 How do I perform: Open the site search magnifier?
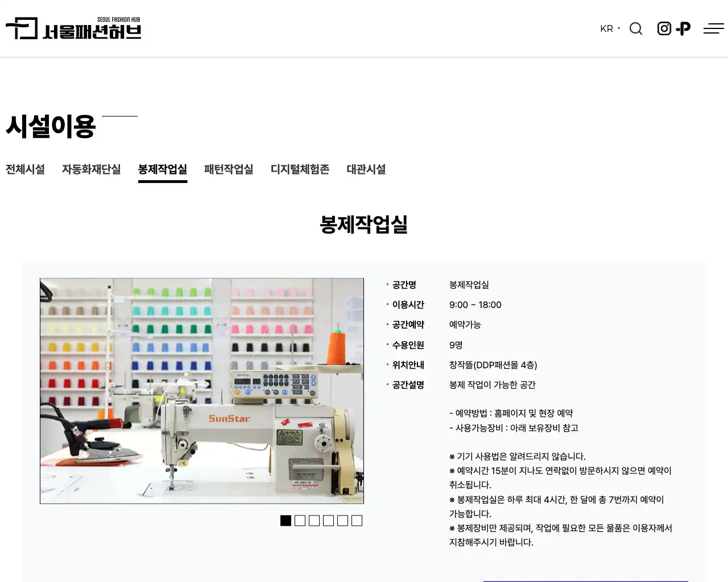pos(636,28)
